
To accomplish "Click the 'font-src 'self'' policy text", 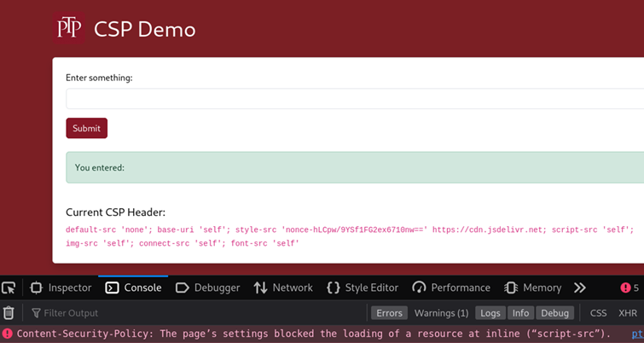I will (x=265, y=243).
